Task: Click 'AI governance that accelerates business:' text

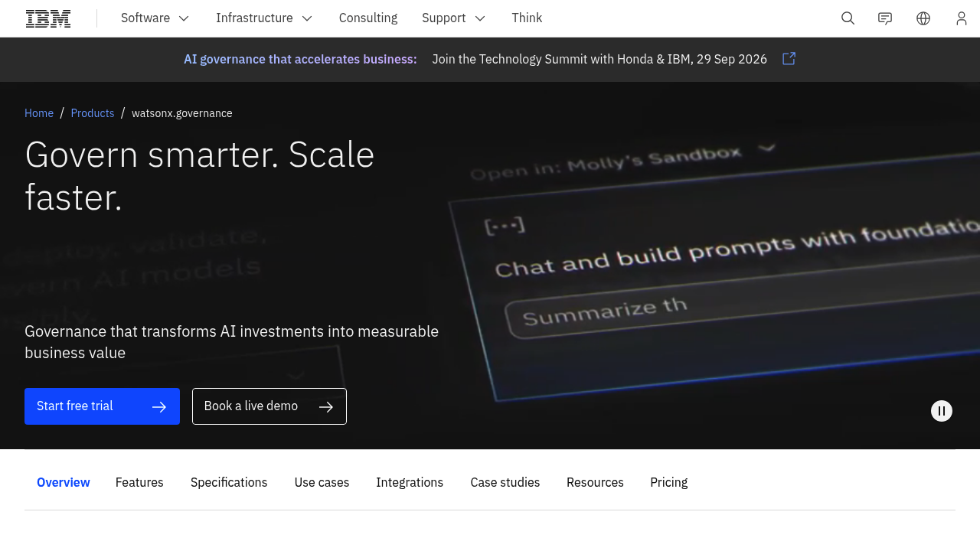Action: tap(300, 59)
